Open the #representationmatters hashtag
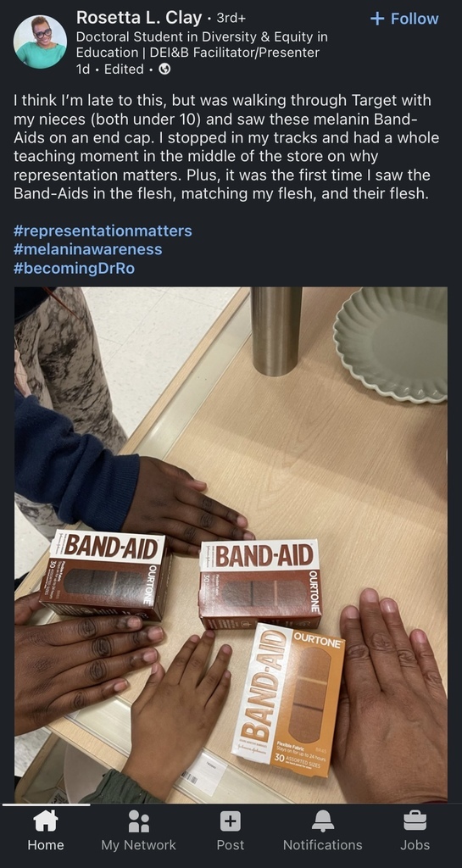Screen dimensions: 462x868 pos(103,231)
